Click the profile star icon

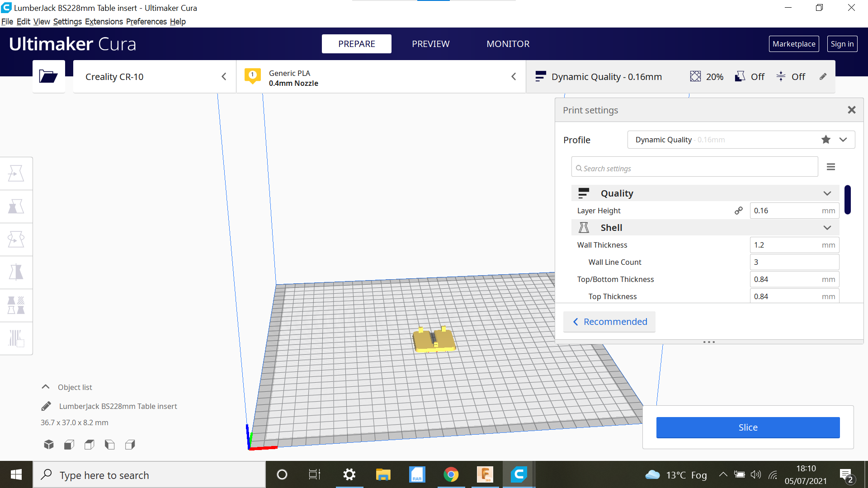[x=826, y=140]
